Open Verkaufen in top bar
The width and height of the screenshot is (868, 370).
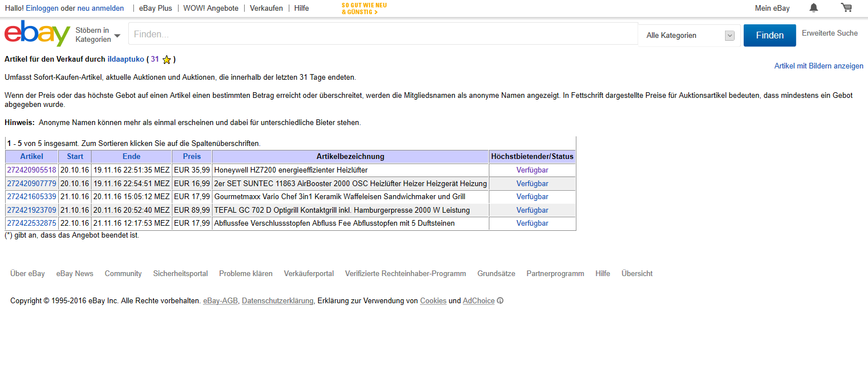pyautogui.click(x=266, y=8)
